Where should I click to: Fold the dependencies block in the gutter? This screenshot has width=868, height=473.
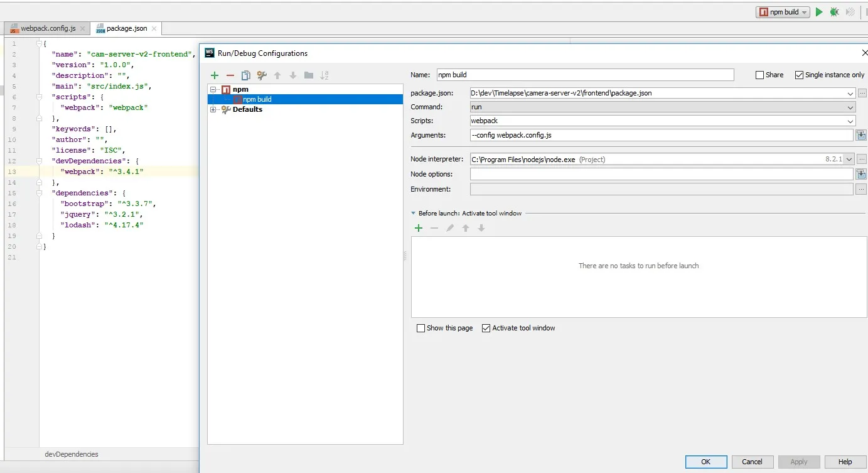tap(39, 193)
